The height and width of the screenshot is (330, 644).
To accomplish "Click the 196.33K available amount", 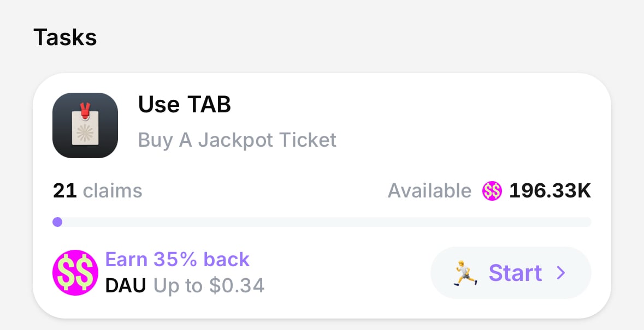I will coord(550,191).
